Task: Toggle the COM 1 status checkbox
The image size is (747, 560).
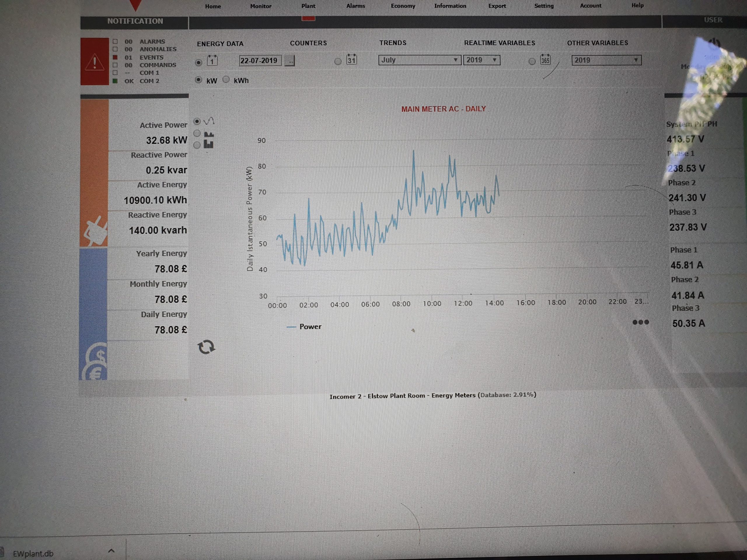Action: (x=115, y=73)
